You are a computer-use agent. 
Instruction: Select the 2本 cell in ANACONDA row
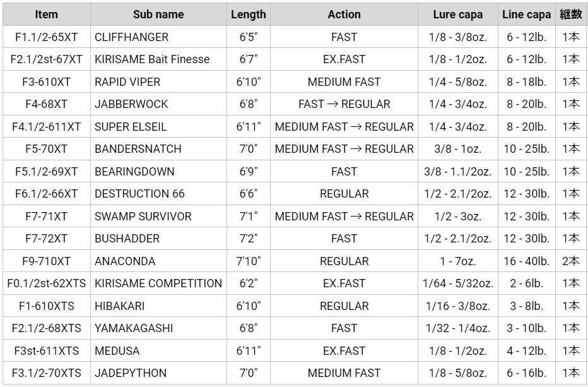[x=571, y=261]
